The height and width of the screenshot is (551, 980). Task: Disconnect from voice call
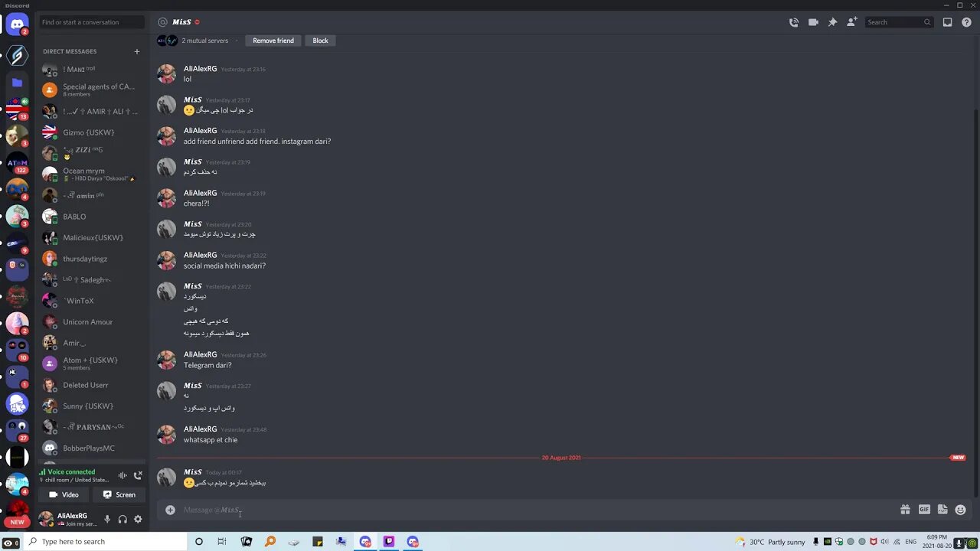coord(138,475)
